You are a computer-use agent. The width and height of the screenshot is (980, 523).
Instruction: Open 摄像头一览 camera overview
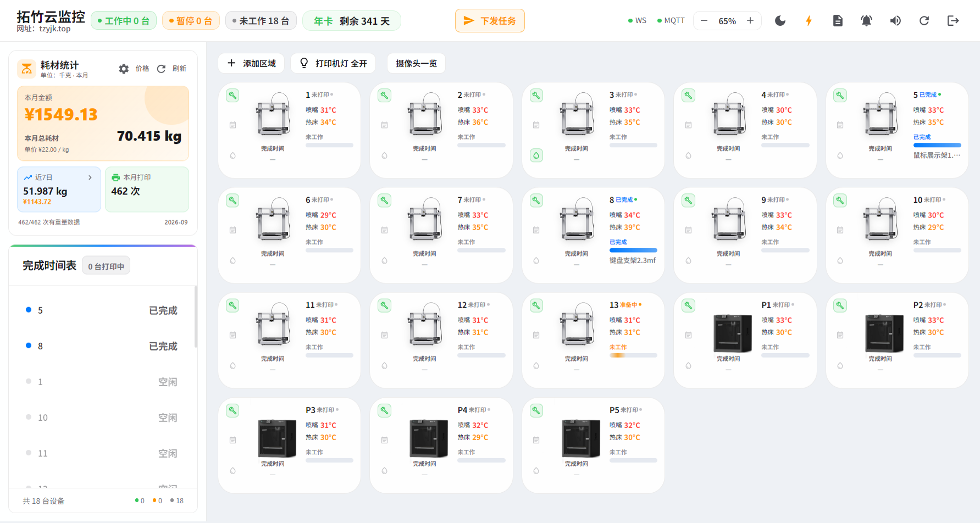pos(416,63)
